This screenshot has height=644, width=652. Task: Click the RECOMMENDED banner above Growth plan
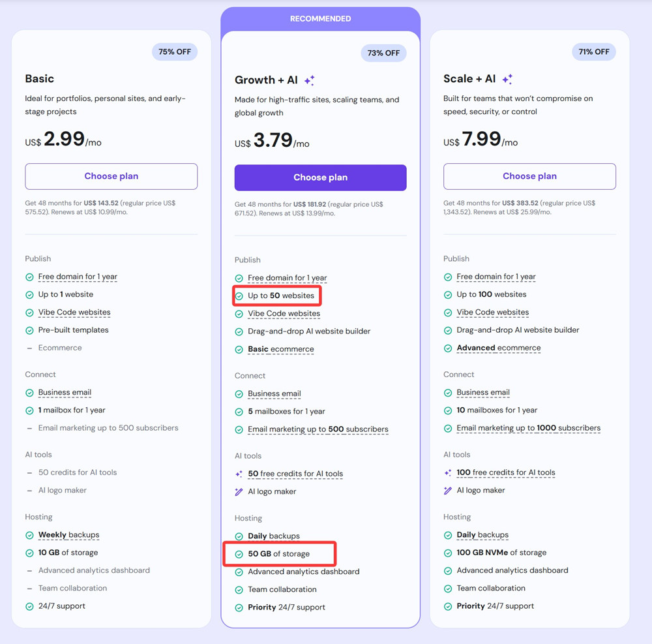tap(320, 19)
